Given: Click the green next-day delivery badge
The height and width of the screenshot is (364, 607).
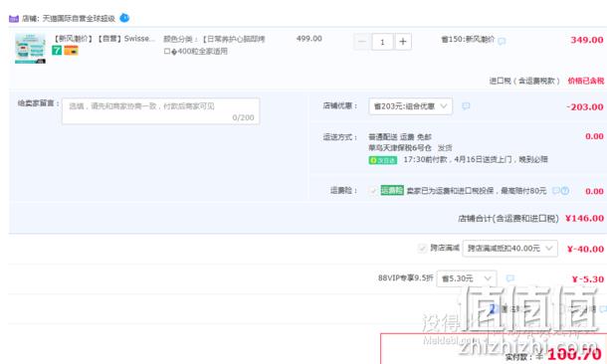Looking at the screenshot, I should 383,160.
